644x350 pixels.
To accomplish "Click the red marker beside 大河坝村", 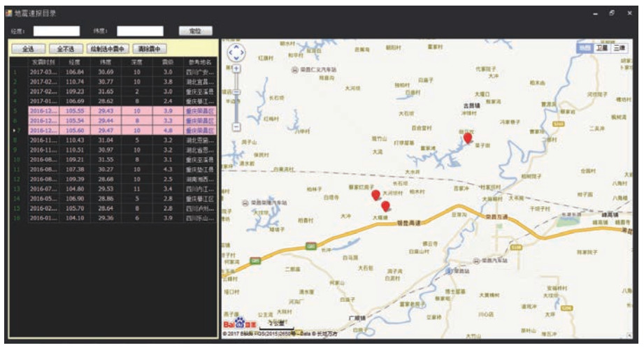I will pos(375,195).
